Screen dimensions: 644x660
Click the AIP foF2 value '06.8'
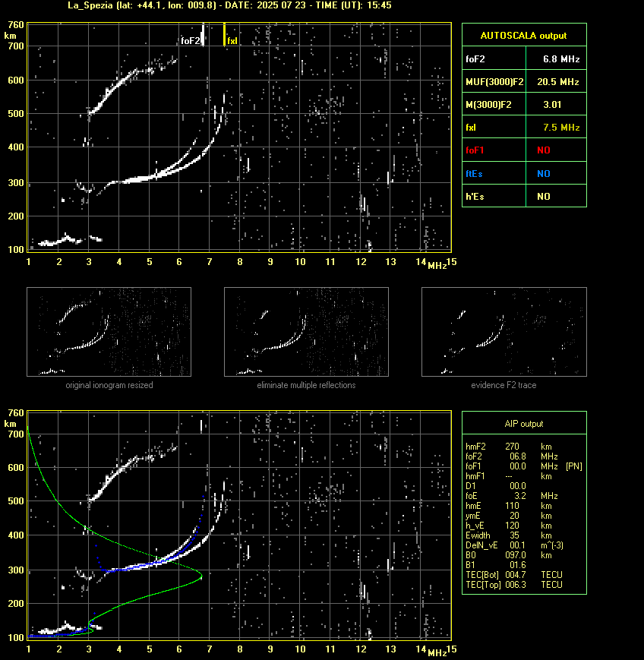pyautogui.click(x=518, y=456)
